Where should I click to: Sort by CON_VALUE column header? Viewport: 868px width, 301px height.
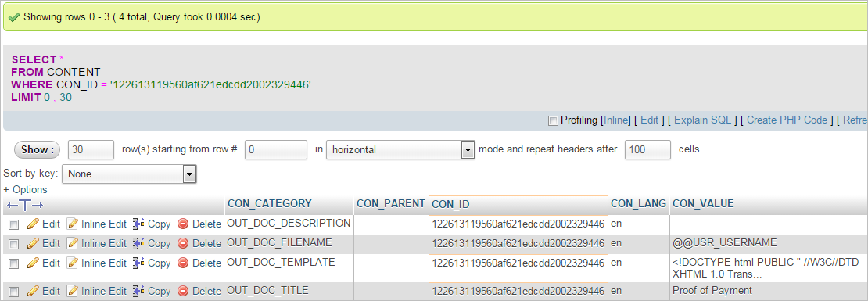(x=703, y=203)
